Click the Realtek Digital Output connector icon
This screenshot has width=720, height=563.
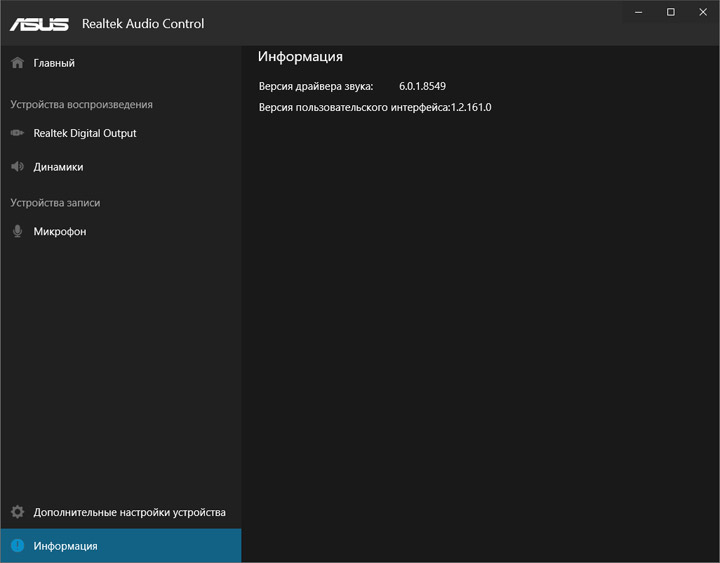[17, 133]
